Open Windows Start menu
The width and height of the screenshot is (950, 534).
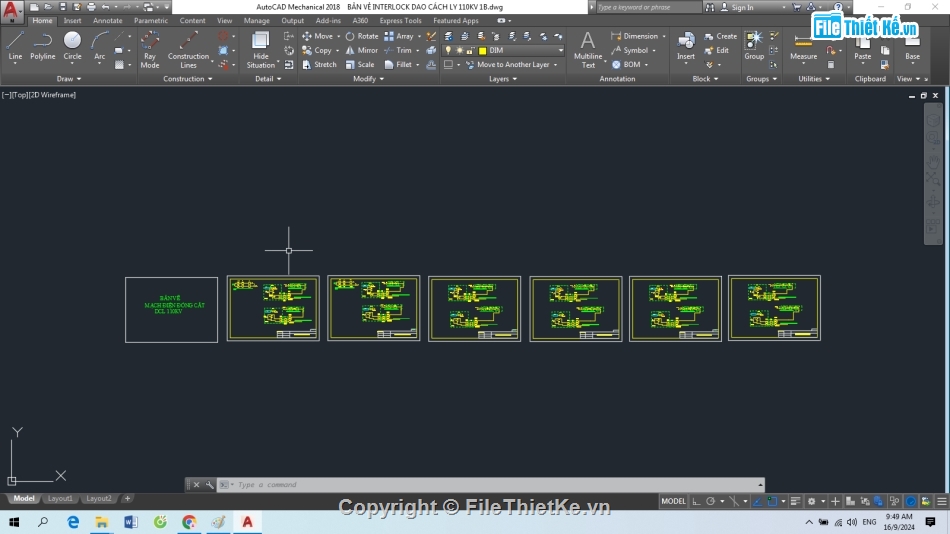point(14,522)
